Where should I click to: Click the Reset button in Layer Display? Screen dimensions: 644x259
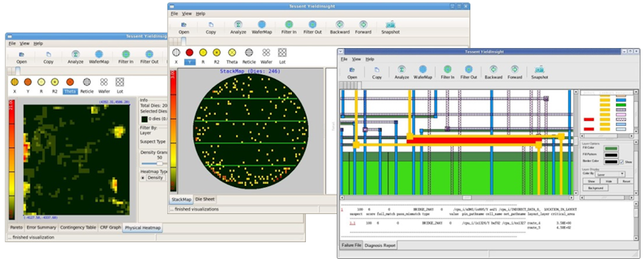click(625, 181)
